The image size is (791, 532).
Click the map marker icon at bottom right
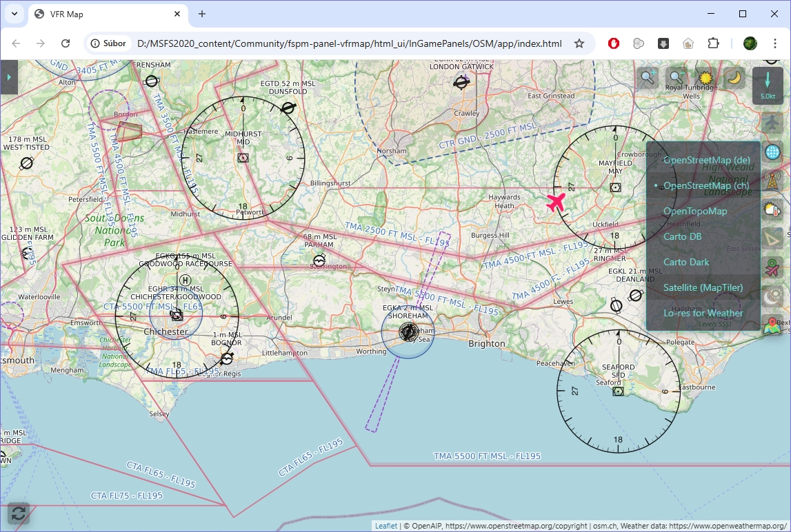[x=772, y=325]
